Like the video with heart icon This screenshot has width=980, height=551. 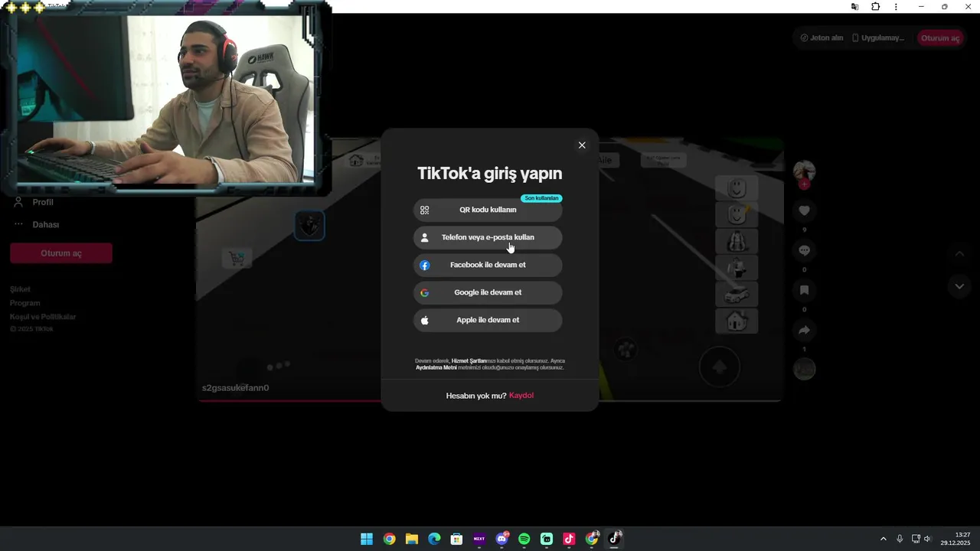coord(804,210)
